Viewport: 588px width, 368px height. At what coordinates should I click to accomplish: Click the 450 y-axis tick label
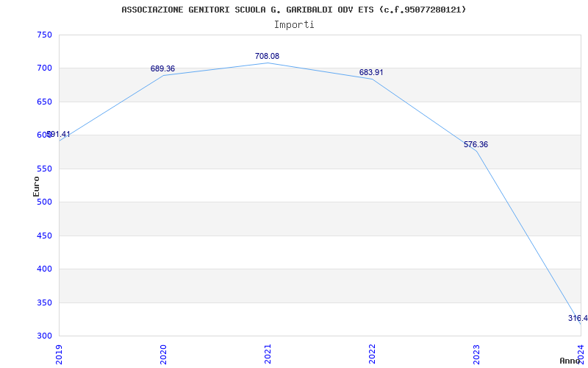pyautogui.click(x=44, y=236)
